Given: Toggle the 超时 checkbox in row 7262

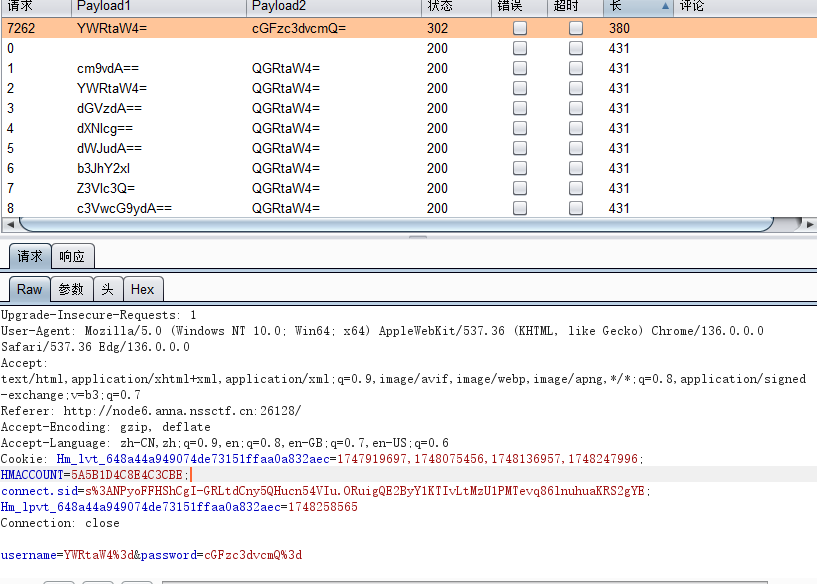Looking at the screenshot, I should [576, 28].
